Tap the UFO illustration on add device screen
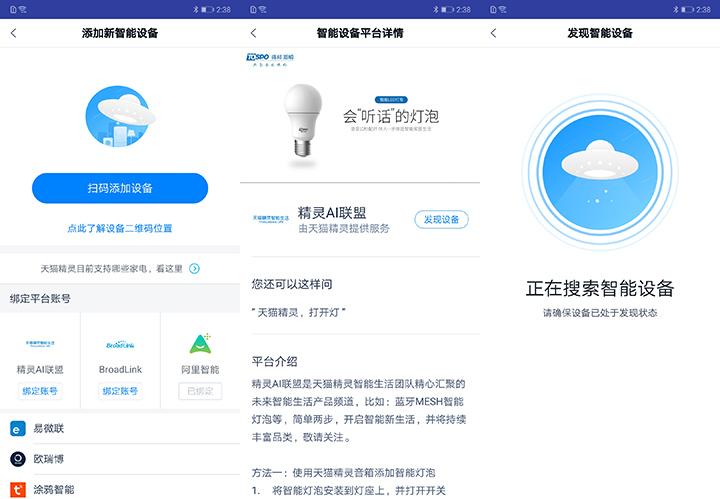This screenshot has width=720, height=499. pos(120,116)
